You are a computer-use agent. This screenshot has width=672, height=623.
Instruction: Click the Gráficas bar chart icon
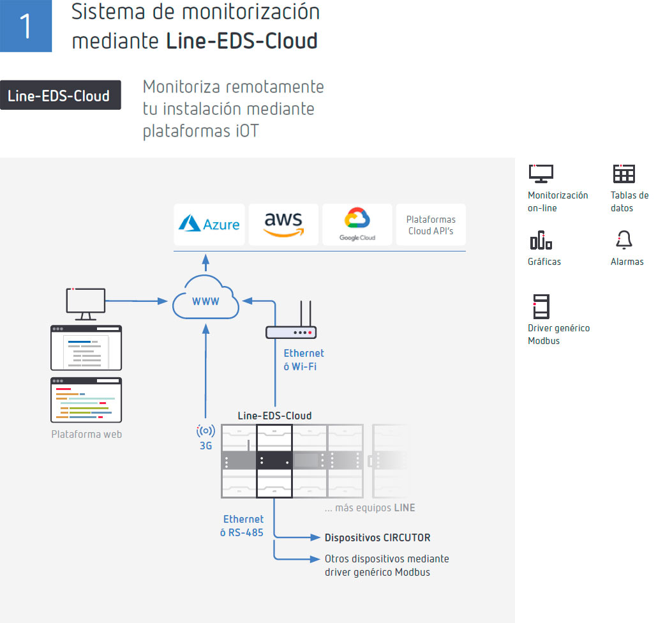coord(540,241)
